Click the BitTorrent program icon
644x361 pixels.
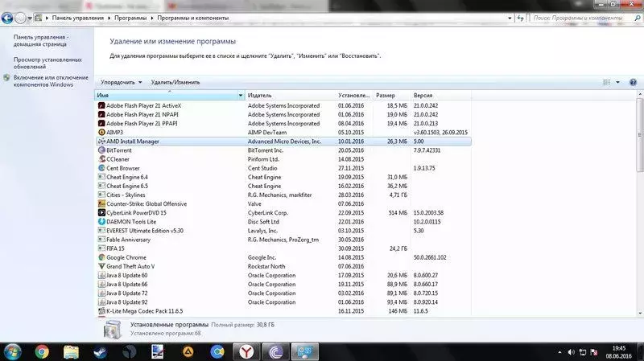click(x=101, y=150)
